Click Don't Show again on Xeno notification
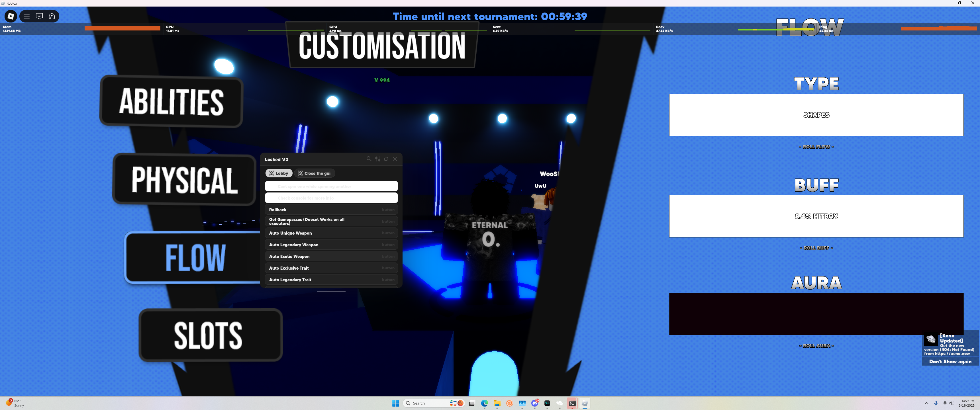The height and width of the screenshot is (410, 980). tap(950, 361)
